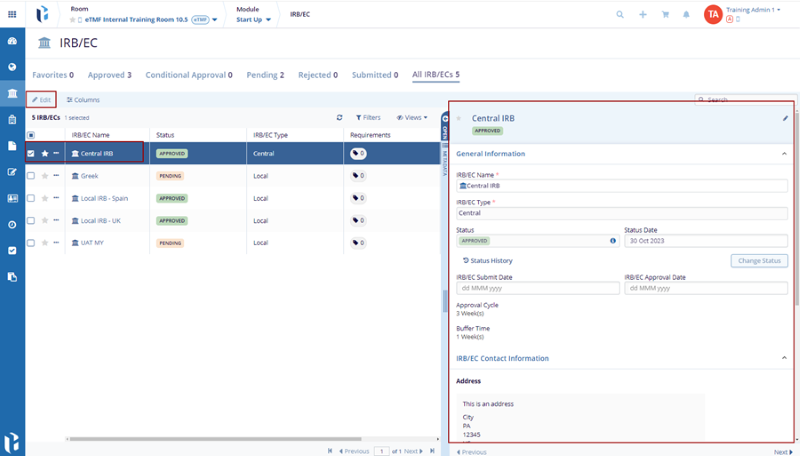Click the Edit button
The height and width of the screenshot is (456, 800).
41,100
